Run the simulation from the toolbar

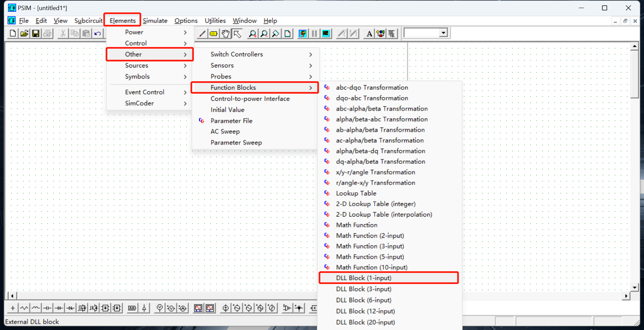(303, 34)
